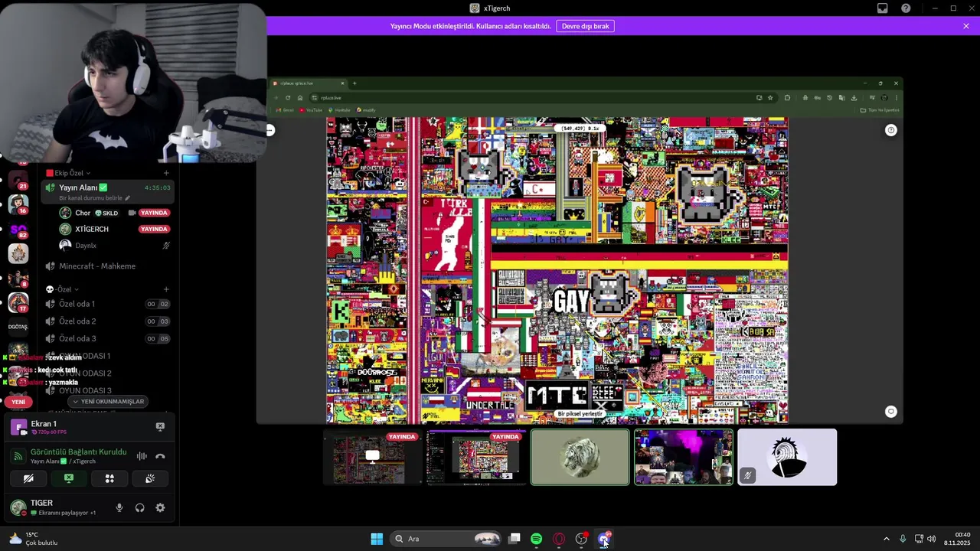Viewport: 980px width, 551px height.
Task: Select second YAYINDA stream thumbnail
Action: tap(476, 457)
